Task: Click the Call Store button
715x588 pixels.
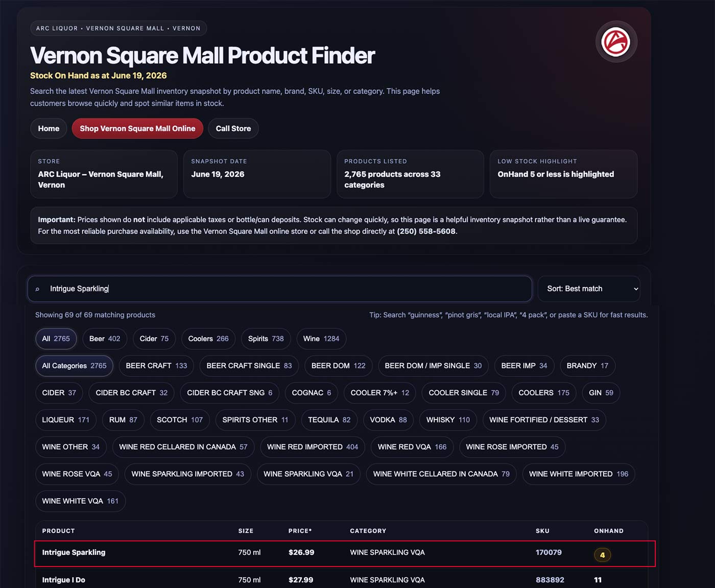Action: pos(233,128)
